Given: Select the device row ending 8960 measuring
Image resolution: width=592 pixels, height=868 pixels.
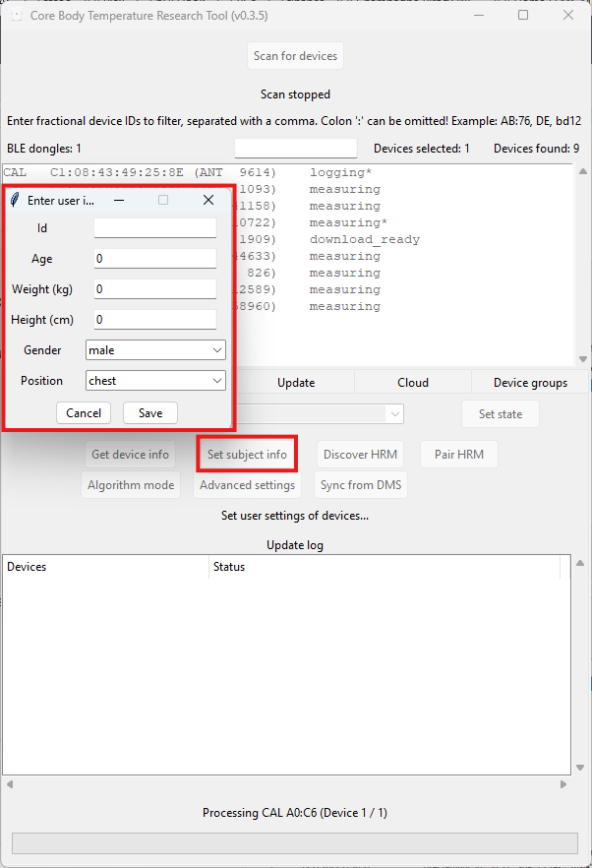Looking at the screenshot, I should point(404,307).
